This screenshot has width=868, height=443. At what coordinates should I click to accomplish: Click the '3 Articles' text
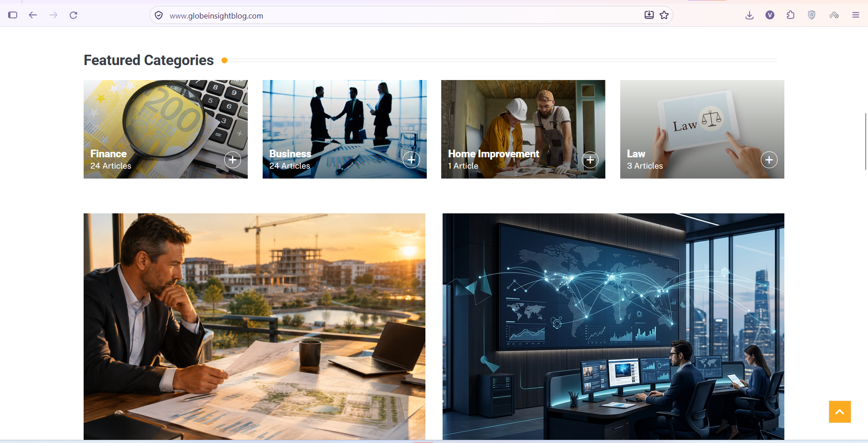click(645, 166)
